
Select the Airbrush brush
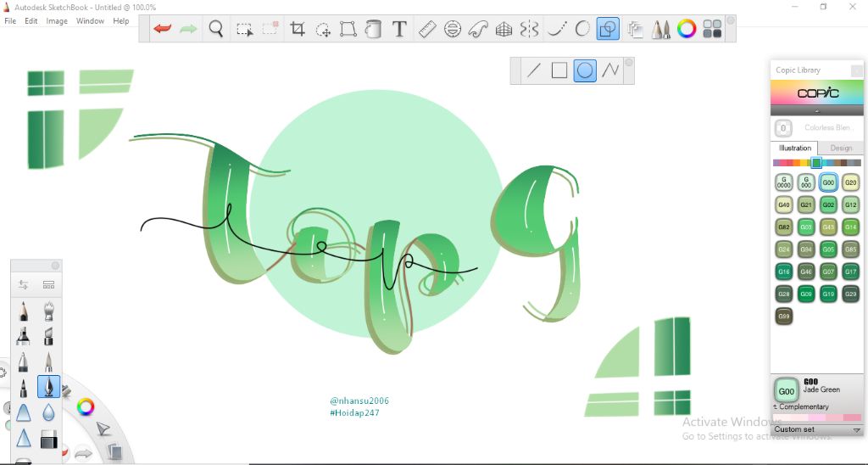click(48, 311)
